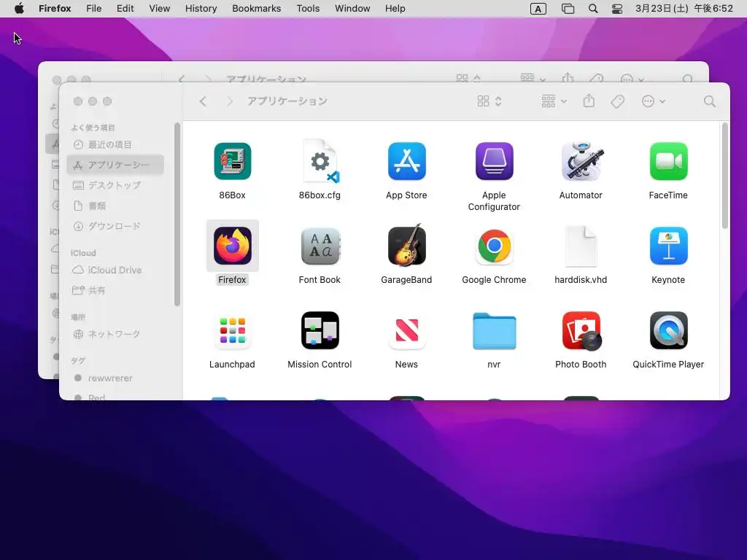The height and width of the screenshot is (560, 747).
Task: Select the nvr folder icon
Action: [494, 331]
